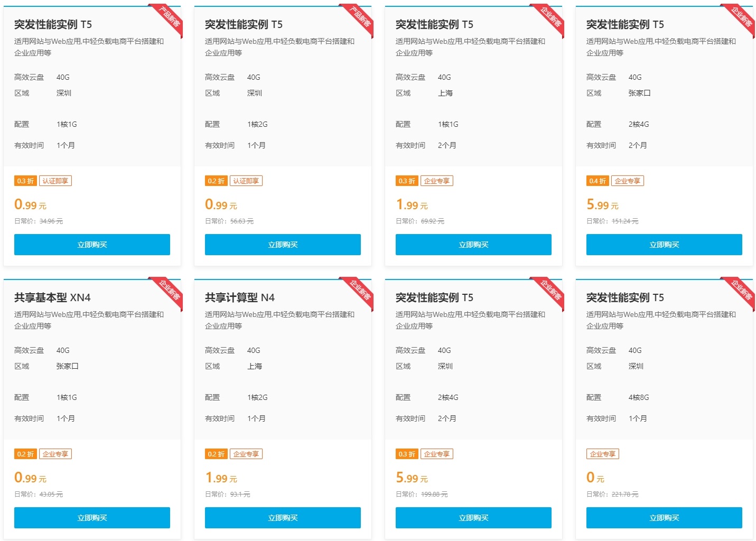Open the 共享基本型 XN4 card title
This screenshot has width=756, height=541.
tap(52, 297)
